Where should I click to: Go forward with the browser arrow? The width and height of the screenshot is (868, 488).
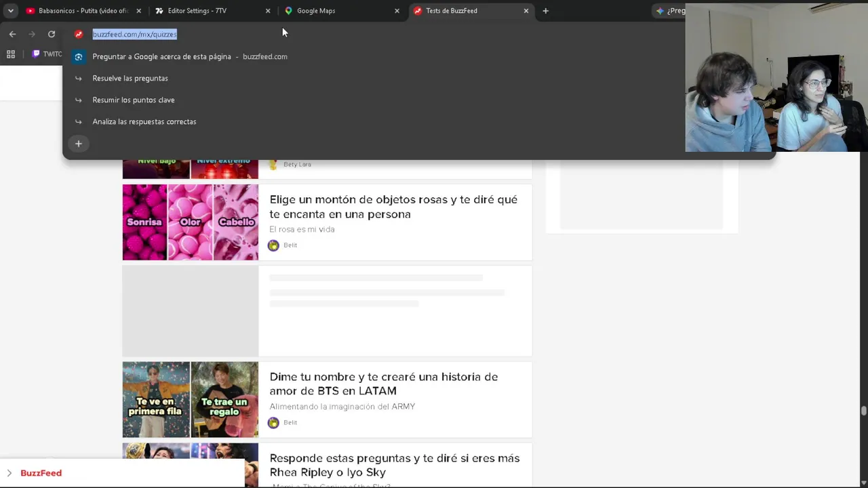tap(32, 34)
